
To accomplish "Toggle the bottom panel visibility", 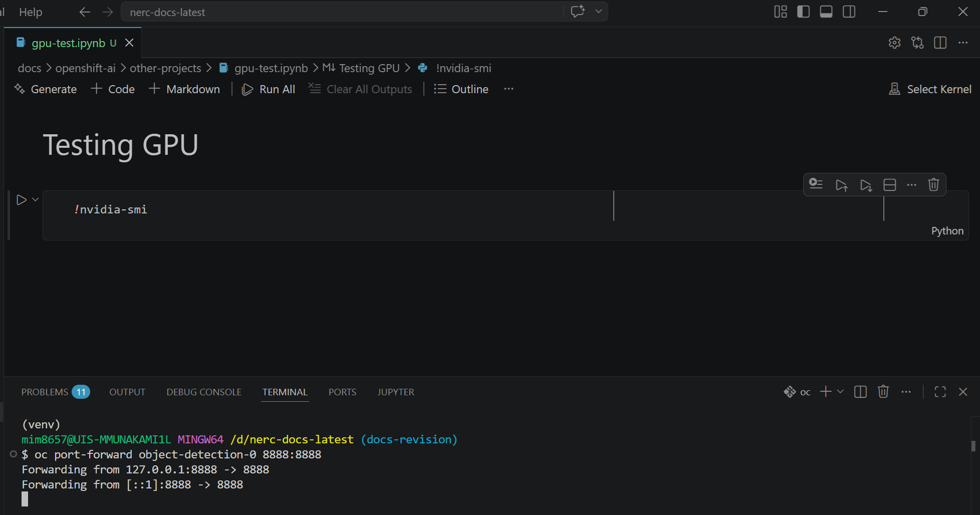I will 826,12.
